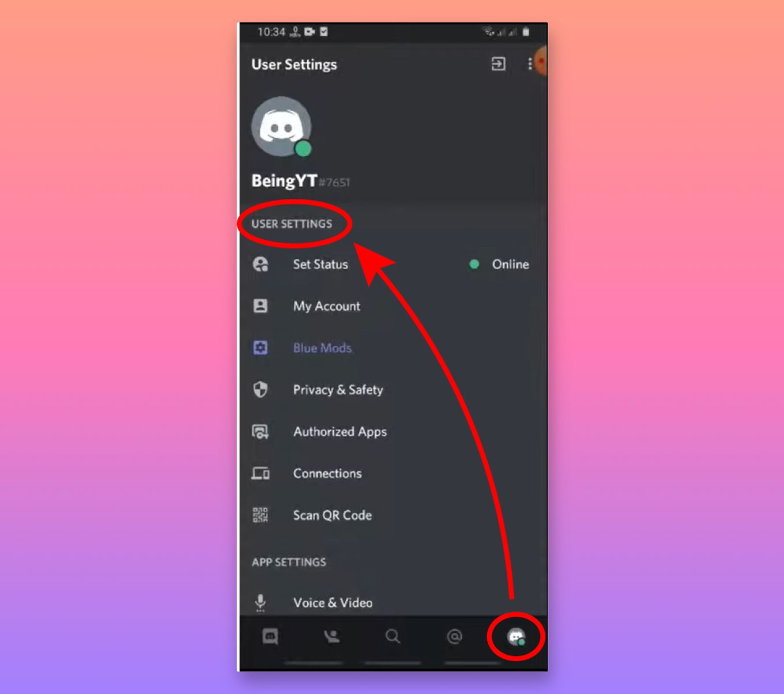Tap the Voice & Video microphone icon
Image resolution: width=784 pixels, height=694 pixels.
click(259, 602)
